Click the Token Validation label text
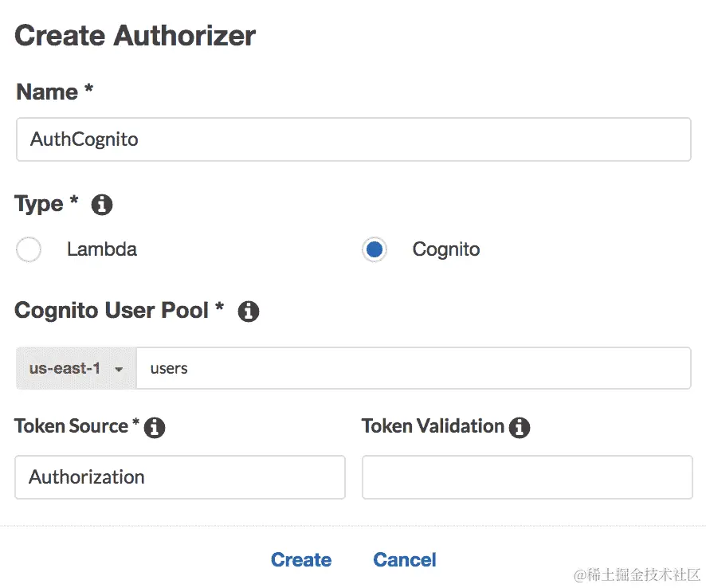 coord(433,427)
